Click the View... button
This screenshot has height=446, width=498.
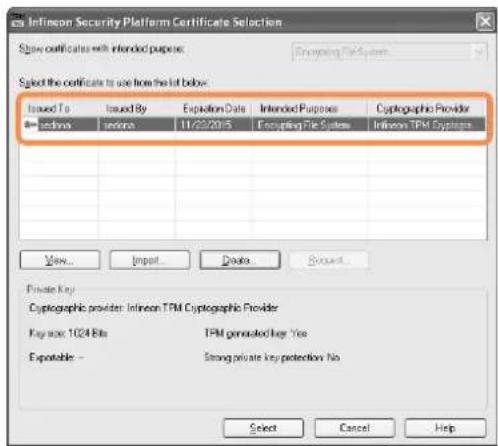[x=60, y=260]
